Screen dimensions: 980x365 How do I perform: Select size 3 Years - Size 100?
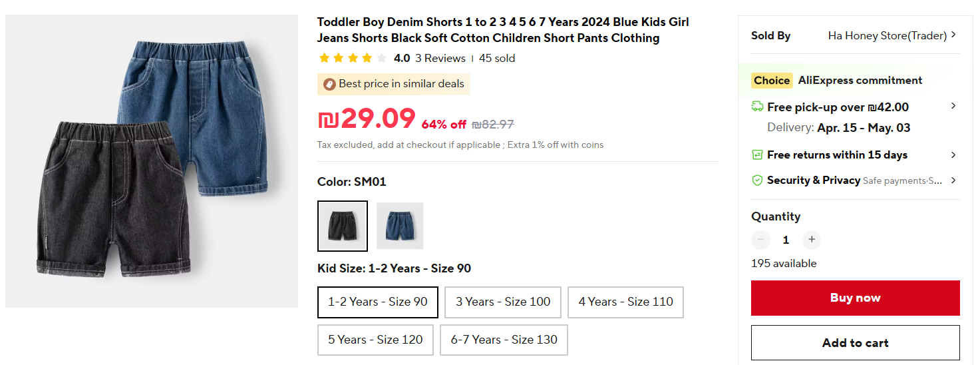[503, 302]
